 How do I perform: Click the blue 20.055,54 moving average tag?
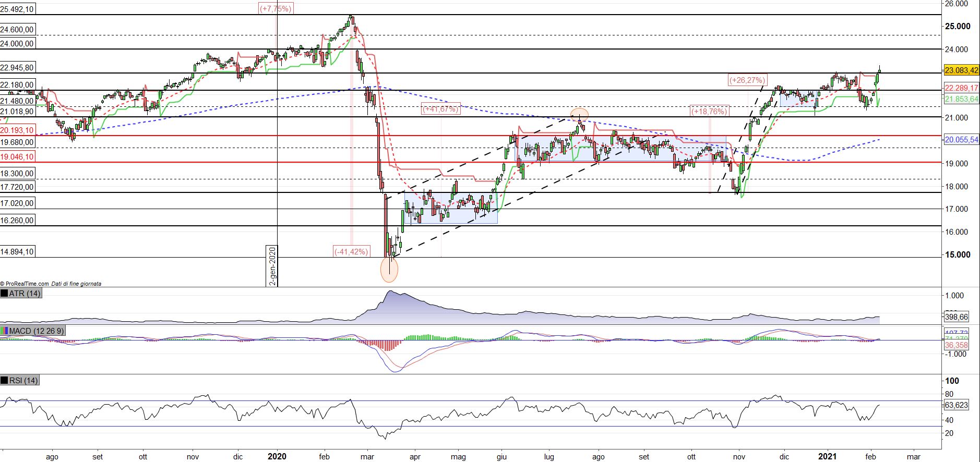[961, 140]
